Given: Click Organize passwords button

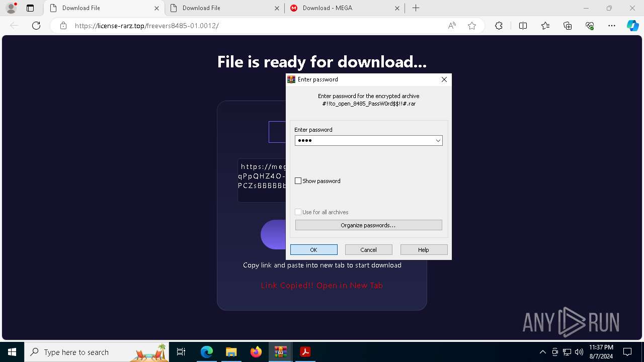Looking at the screenshot, I should pyautogui.click(x=369, y=225).
